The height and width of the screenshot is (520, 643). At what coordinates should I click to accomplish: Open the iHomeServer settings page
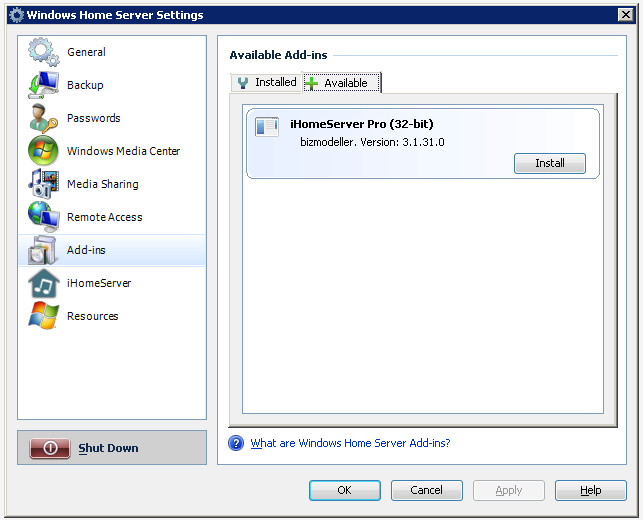pos(112,283)
